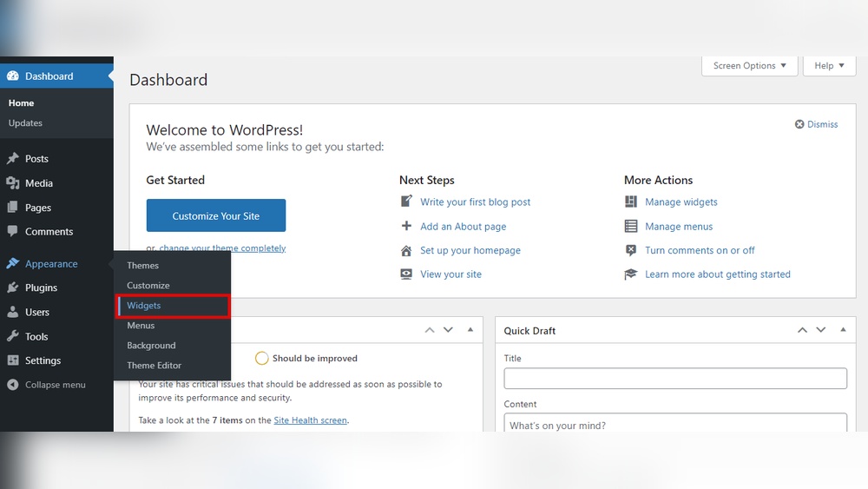Viewport: 868px width, 489px height.
Task: Open the Manage widgets link
Action: click(x=681, y=202)
